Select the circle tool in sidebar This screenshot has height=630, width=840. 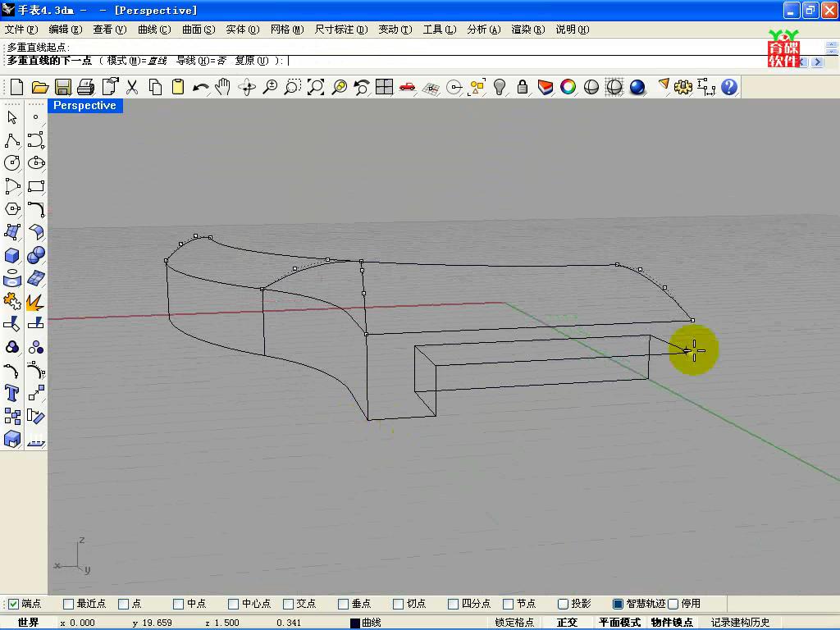12,163
